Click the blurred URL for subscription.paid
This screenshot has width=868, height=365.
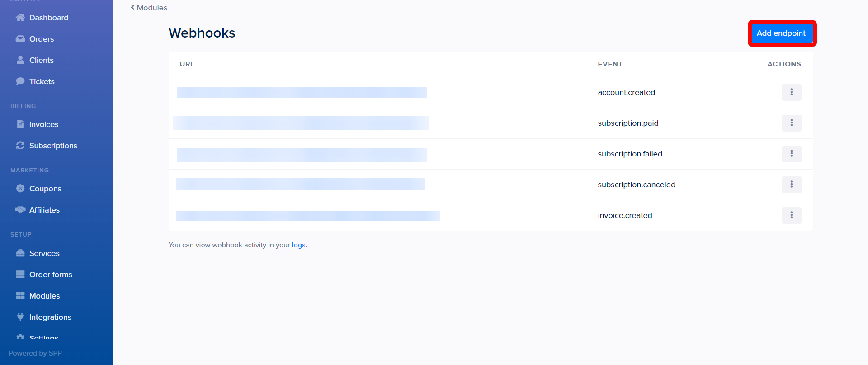(301, 123)
